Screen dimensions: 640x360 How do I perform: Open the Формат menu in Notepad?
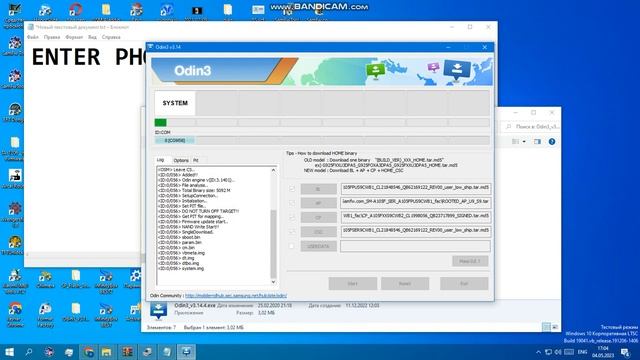(74, 37)
